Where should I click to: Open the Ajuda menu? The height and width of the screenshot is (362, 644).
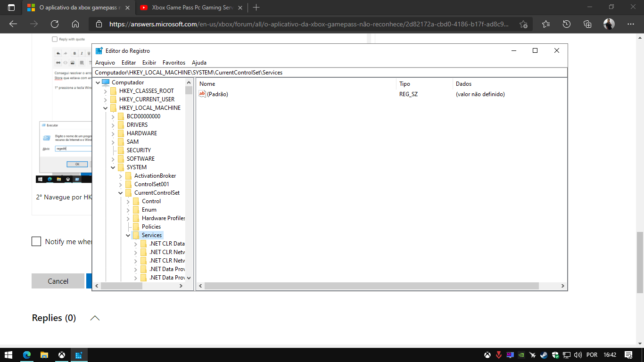[199, 63]
